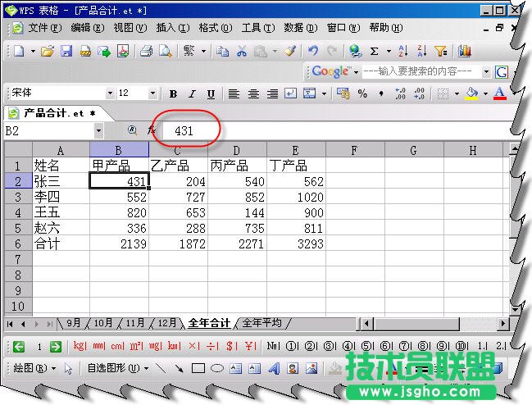The height and width of the screenshot is (405, 532).
Task: Select the 12月 sheet tab
Action: click(167, 323)
